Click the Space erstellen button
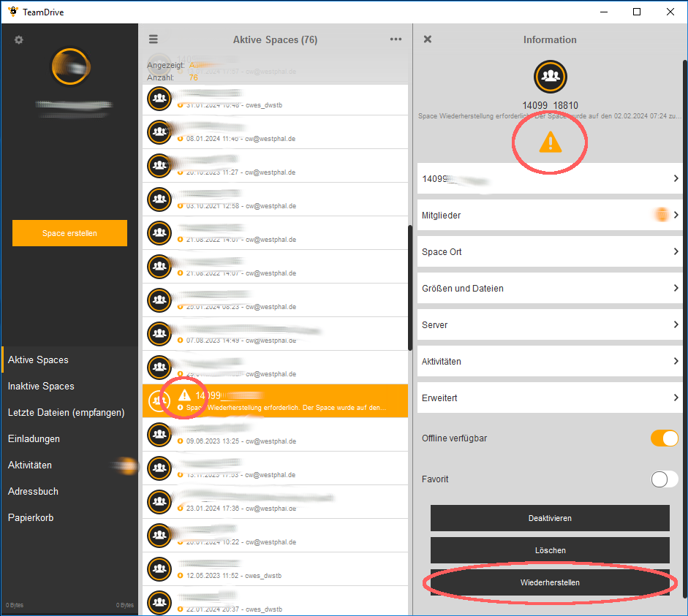Image resolution: width=688 pixels, height=616 pixels. (x=69, y=233)
